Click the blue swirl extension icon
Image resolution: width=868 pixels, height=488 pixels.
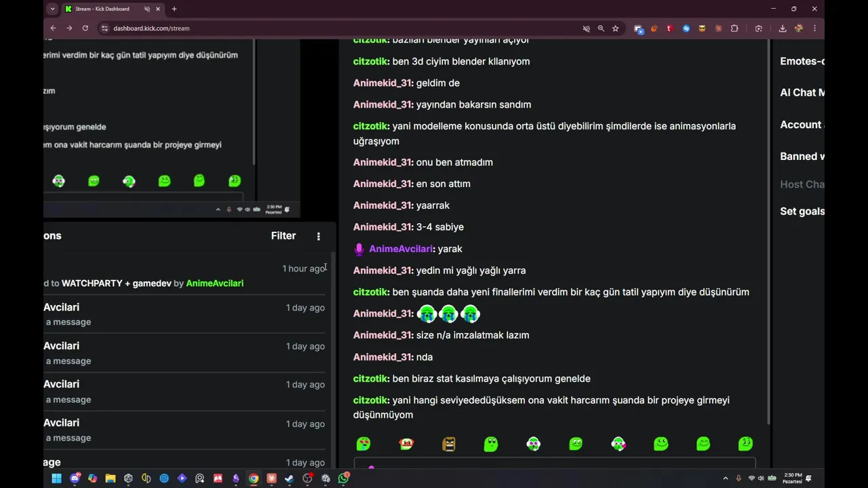point(686,28)
